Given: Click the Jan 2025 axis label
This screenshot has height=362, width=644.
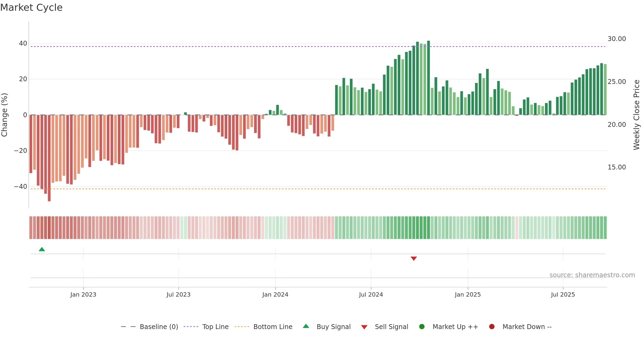Looking at the screenshot, I should click(468, 294).
